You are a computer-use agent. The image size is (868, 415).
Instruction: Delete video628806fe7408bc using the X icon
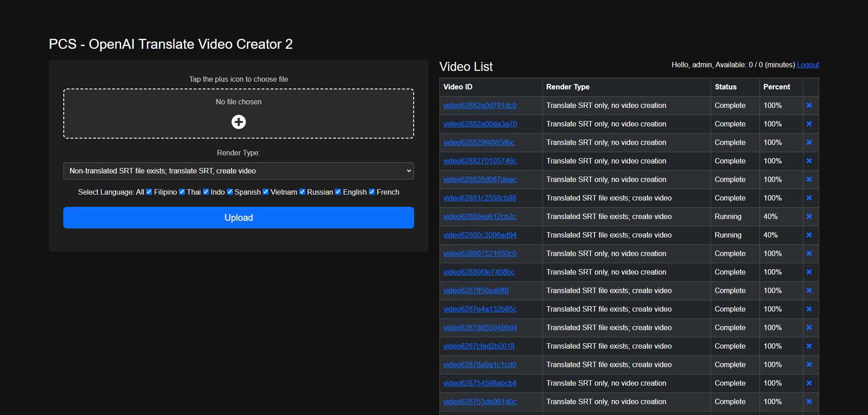pyautogui.click(x=809, y=272)
